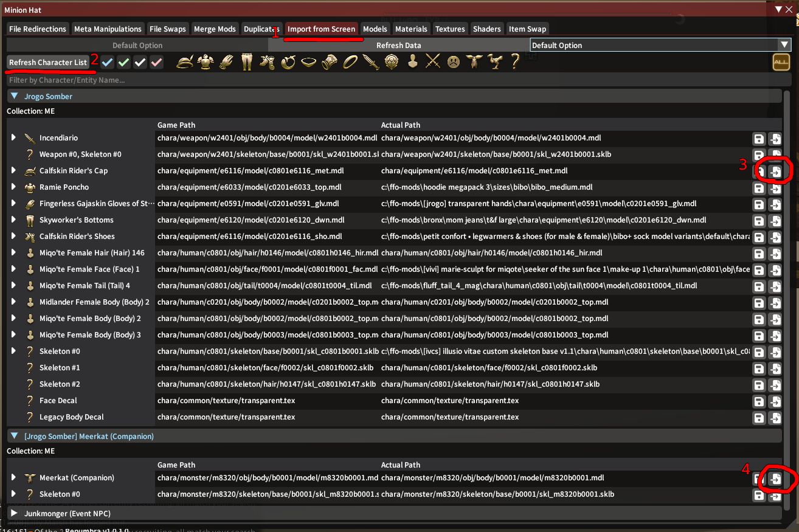Expand the Calfskin Rider's Cap row
The image size is (799, 532).
13,171
